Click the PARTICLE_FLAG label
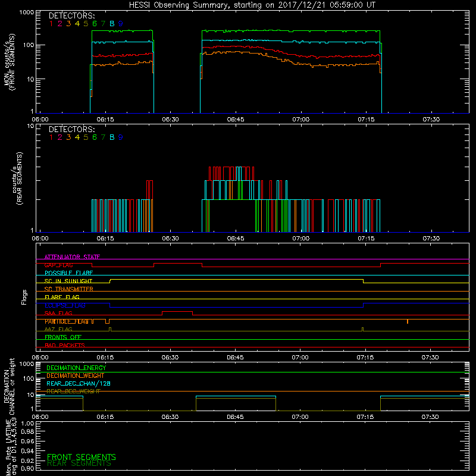The width and height of the screenshot is (476, 476). [67, 321]
